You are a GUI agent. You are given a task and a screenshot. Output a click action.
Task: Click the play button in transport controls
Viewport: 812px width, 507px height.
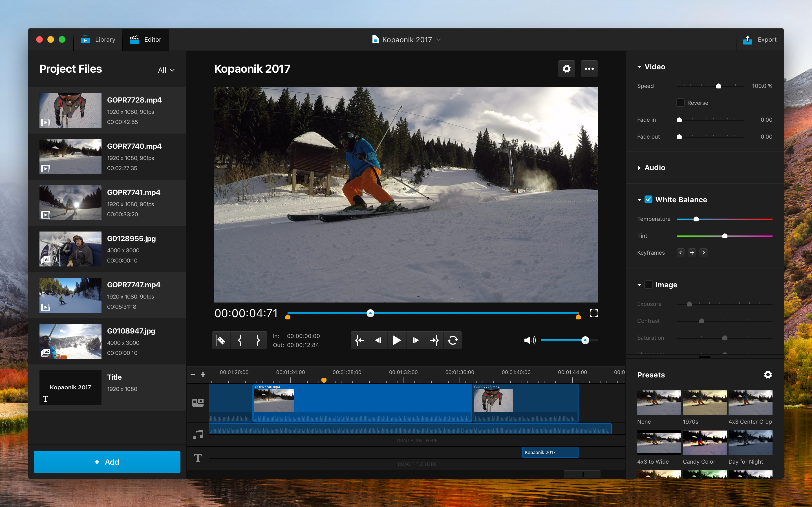point(395,340)
